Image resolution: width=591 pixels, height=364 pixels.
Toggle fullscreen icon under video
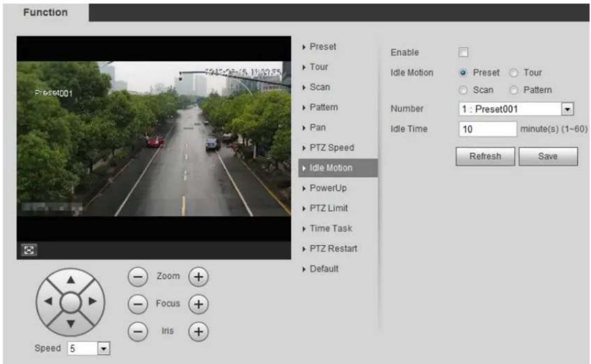coord(29,250)
